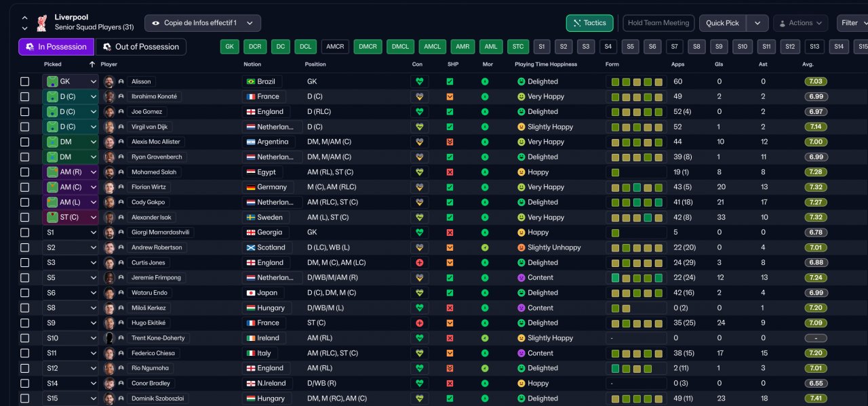Click the red condition icon for Hugo Ekitiké
The width and height of the screenshot is (868, 406).
coord(420,323)
